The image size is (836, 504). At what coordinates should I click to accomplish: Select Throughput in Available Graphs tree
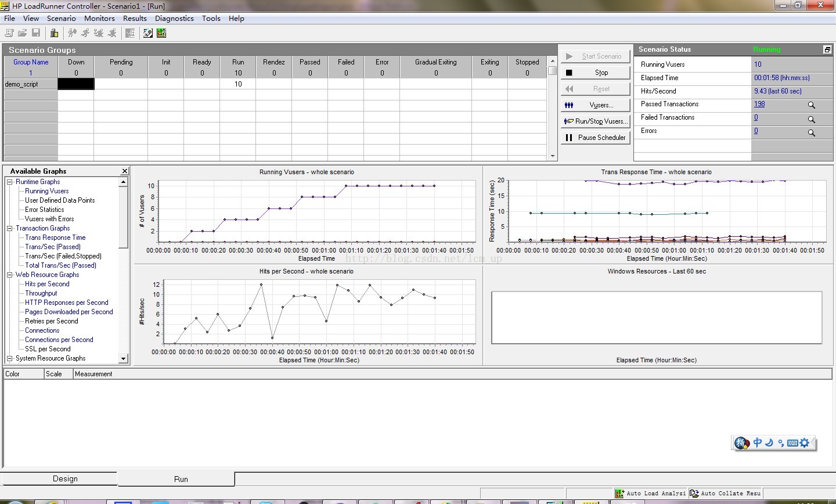coord(41,293)
